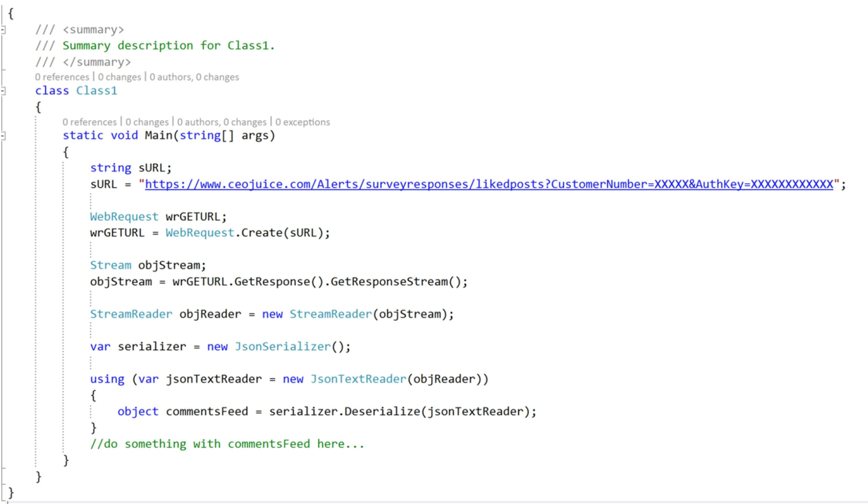The image size is (868, 504).
Task: Click 'JsonSerializer()' in serializer line
Action: [289, 346]
